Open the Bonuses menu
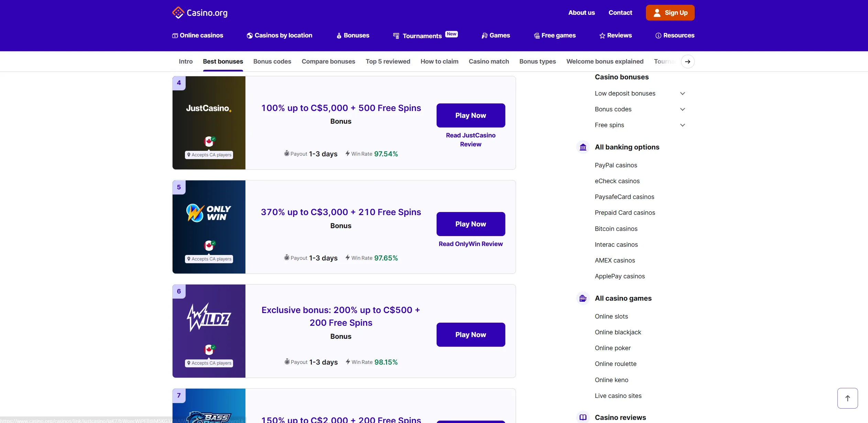Image resolution: width=868 pixels, height=423 pixels. coord(353,35)
